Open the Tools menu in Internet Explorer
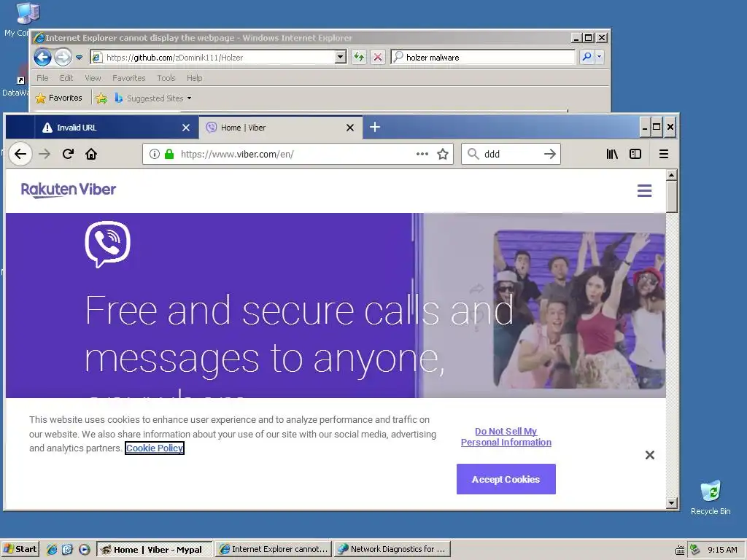Viewport: 747px width, 560px height. (166, 78)
